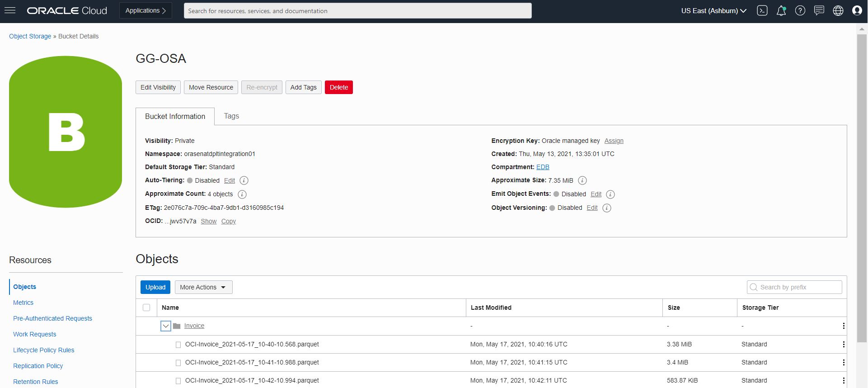The height and width of the screenshot is (388, 868).
Task: Click the Invoice folder icon
Action: [x=177, y=326]
